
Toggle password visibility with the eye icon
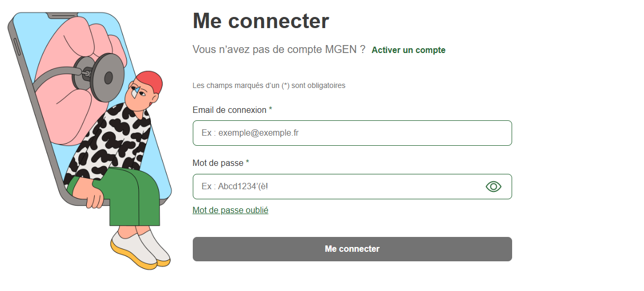point(493,187)
